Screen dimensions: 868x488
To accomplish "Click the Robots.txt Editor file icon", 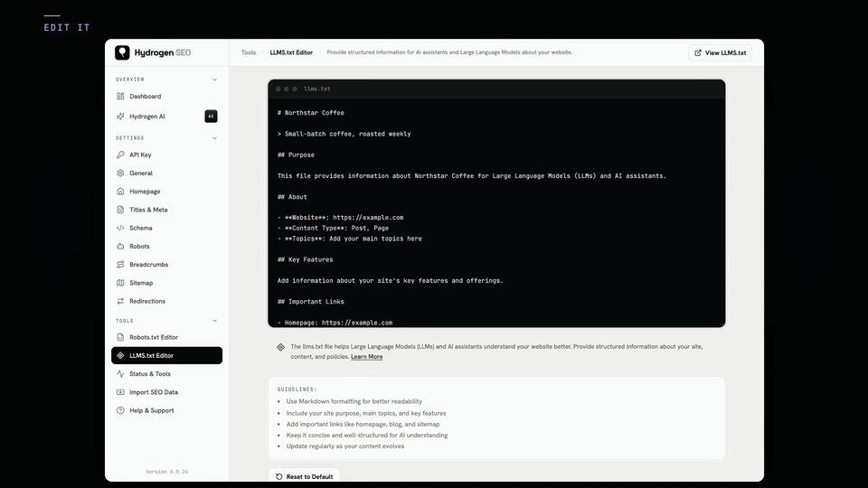I will 120,337.
